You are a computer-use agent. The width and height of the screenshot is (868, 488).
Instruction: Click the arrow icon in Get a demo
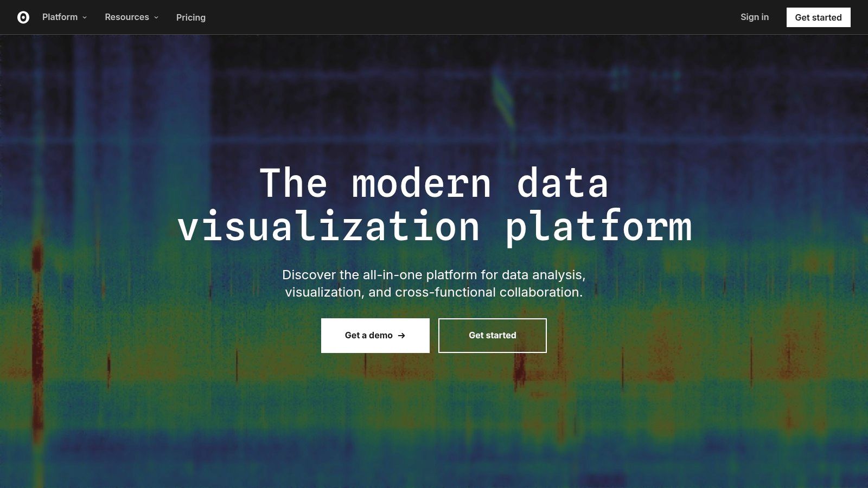click(401, 336)
